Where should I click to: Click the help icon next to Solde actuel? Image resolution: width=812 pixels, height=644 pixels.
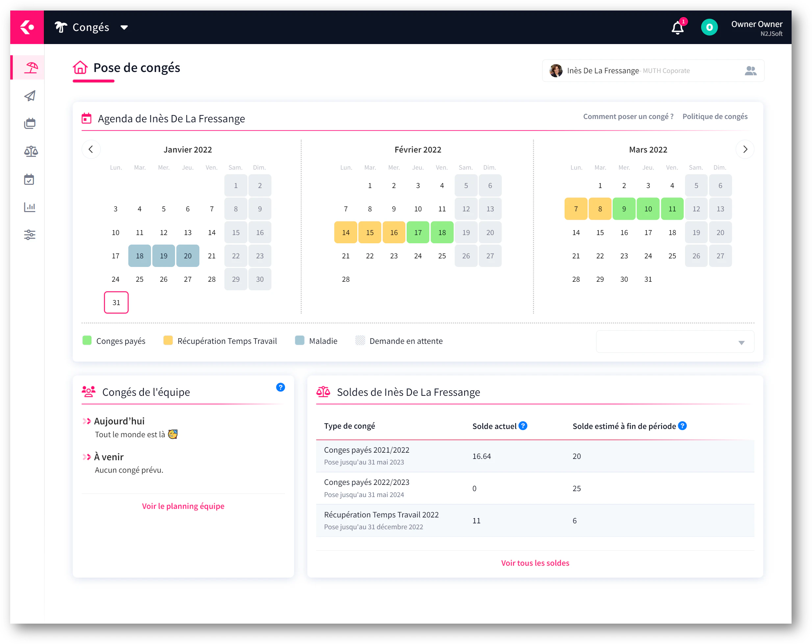(523, 426)
